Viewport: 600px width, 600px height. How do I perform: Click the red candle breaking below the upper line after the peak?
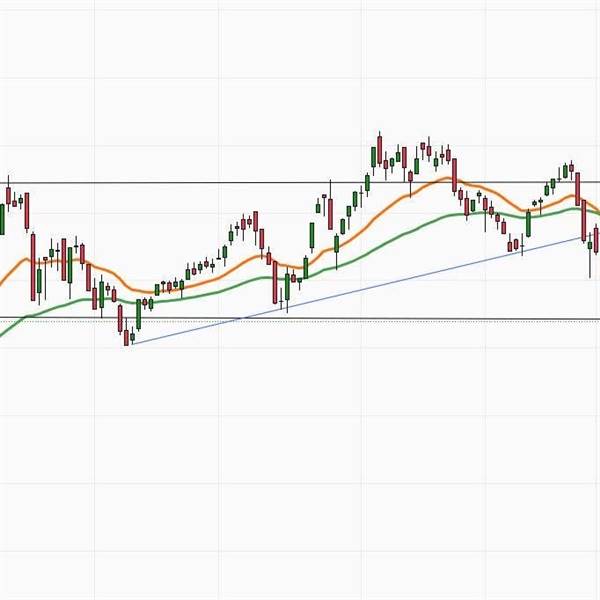coord(455,173)
